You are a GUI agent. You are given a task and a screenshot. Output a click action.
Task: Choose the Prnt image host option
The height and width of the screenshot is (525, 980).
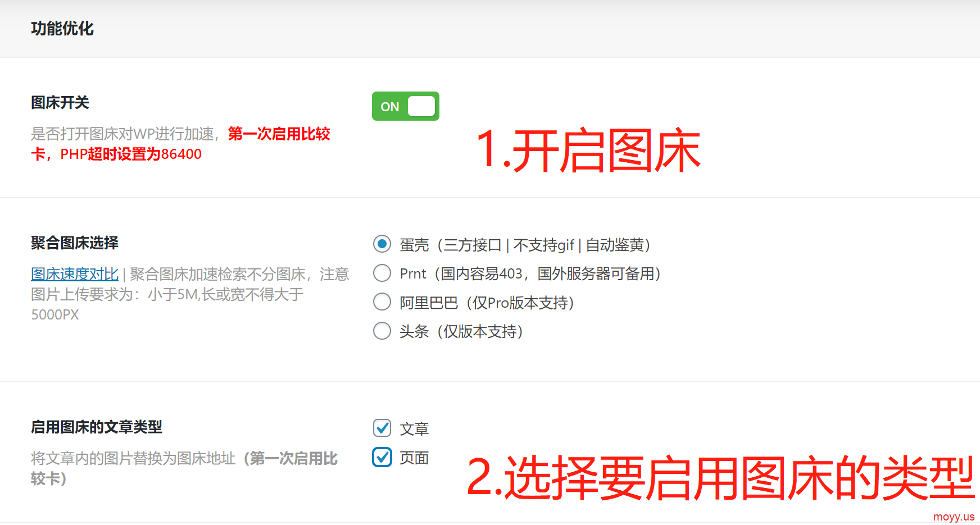[382, 273]
